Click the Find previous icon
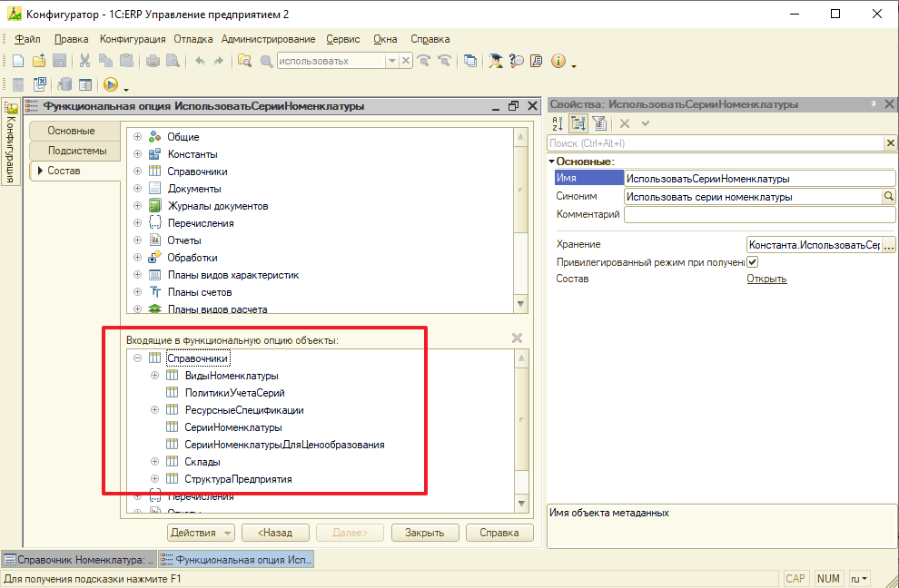 (444, 61)
